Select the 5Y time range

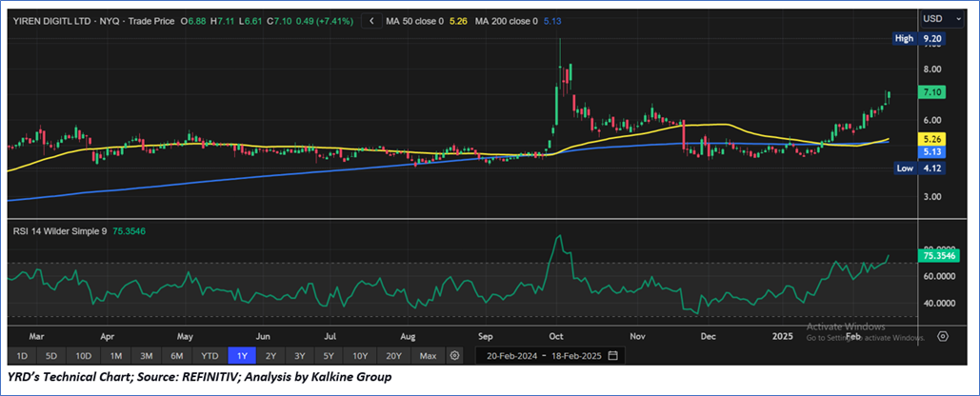(x=330, y=355)
